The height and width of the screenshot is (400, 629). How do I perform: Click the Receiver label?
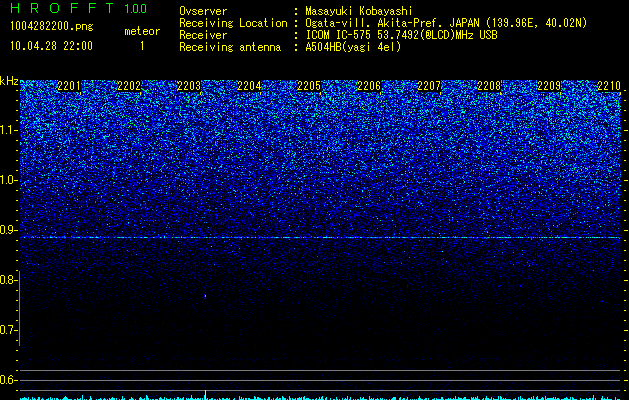point(203,35)
